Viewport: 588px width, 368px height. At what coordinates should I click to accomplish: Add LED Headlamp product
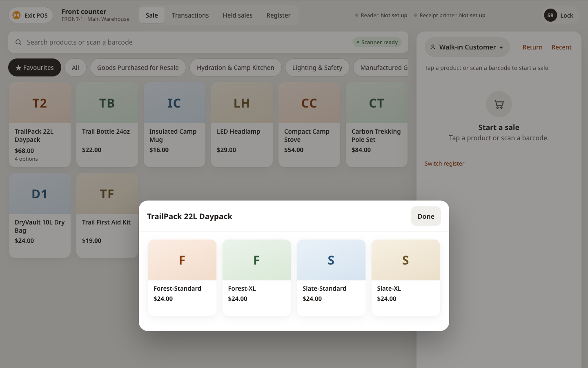click(x=242, y=125)
